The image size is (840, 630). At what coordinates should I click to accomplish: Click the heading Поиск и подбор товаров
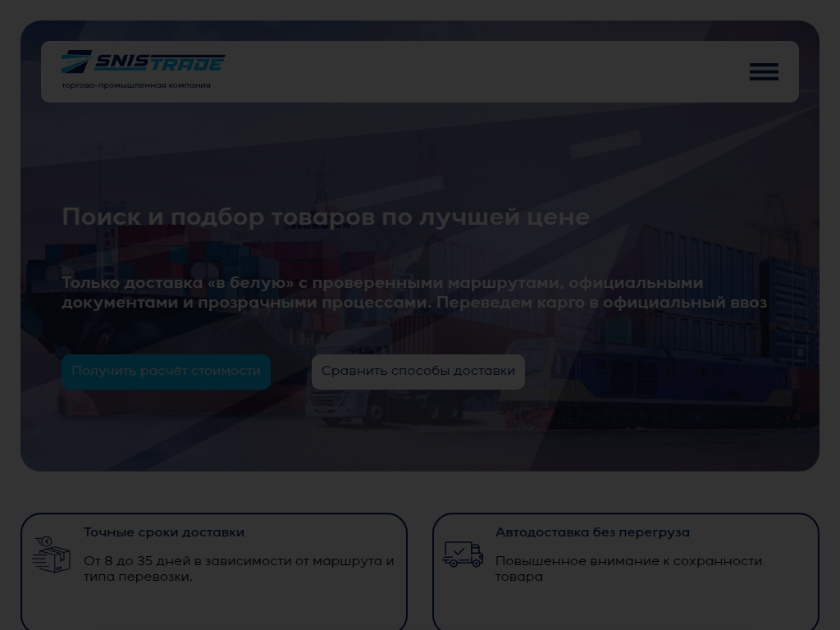pos(326,217)
